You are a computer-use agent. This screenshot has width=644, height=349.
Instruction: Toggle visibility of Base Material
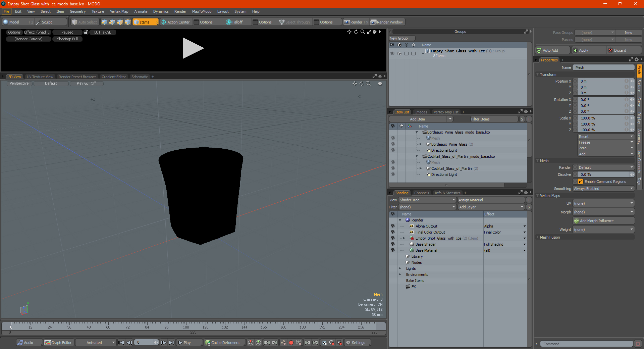pyautogui.click(x=392, y=250)
